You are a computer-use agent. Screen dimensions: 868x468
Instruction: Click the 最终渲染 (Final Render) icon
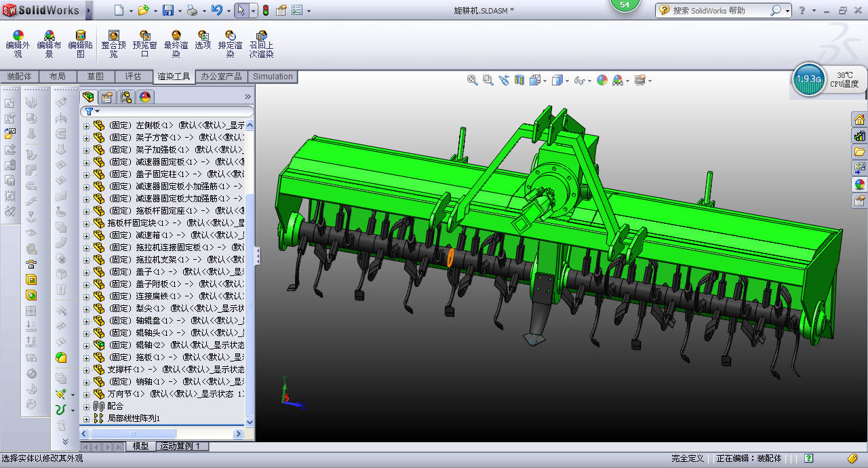coord(176,36)
